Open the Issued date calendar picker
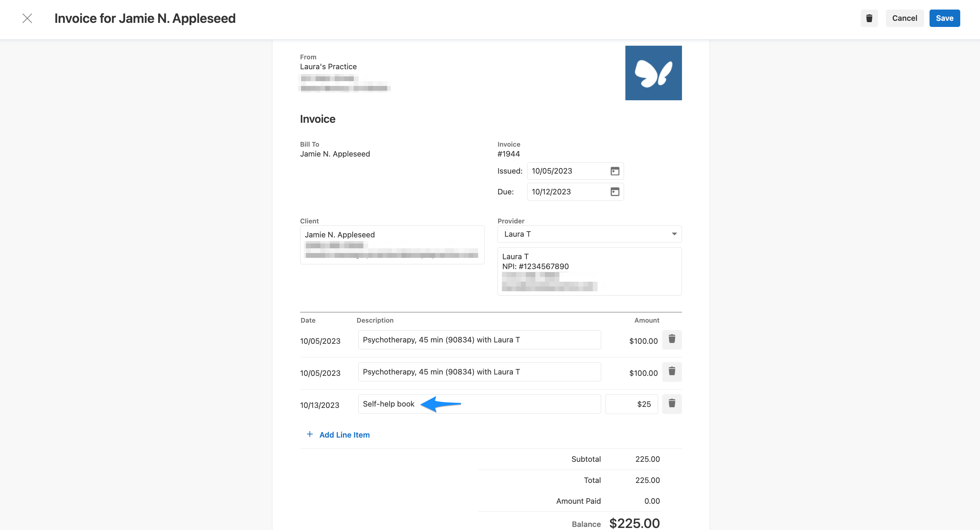This screenshot has width=980, height=530. tap(615, 171)
